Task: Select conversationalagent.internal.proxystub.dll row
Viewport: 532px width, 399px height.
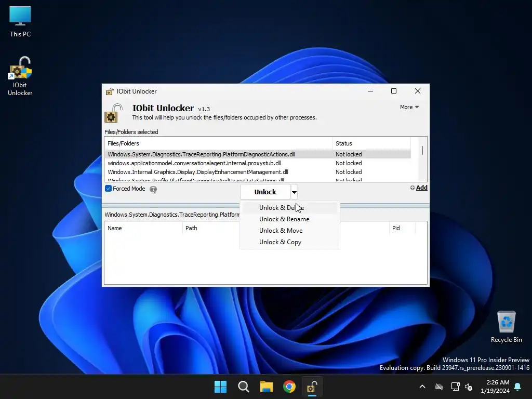Action: 258,163
